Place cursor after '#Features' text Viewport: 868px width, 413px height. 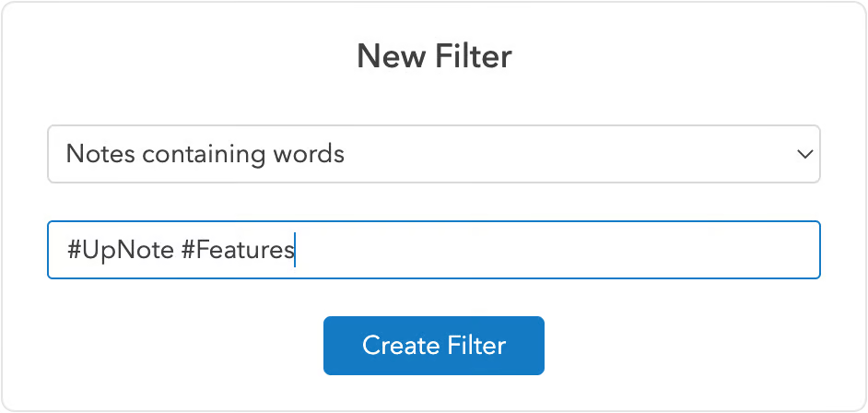point(294,250)
